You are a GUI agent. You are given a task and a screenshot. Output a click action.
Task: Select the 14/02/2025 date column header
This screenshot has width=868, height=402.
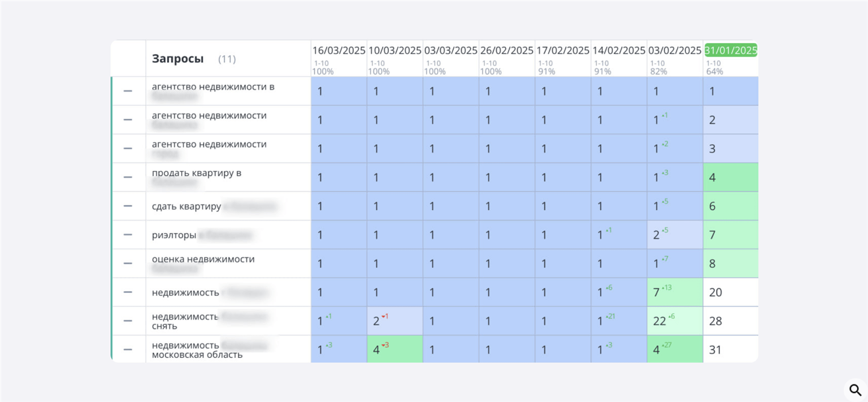point(619,50)
